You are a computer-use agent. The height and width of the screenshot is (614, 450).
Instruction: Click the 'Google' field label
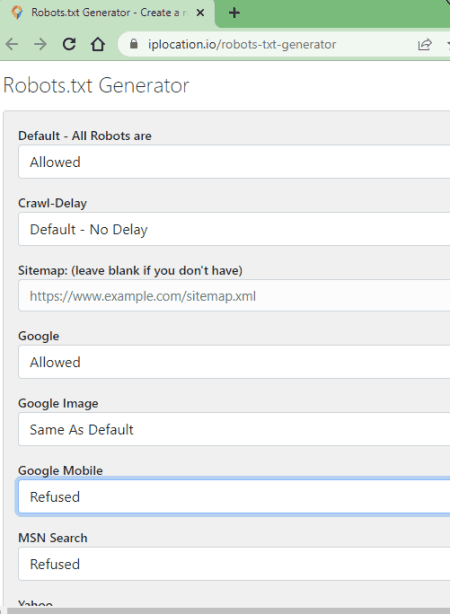(x=39, y=336)
